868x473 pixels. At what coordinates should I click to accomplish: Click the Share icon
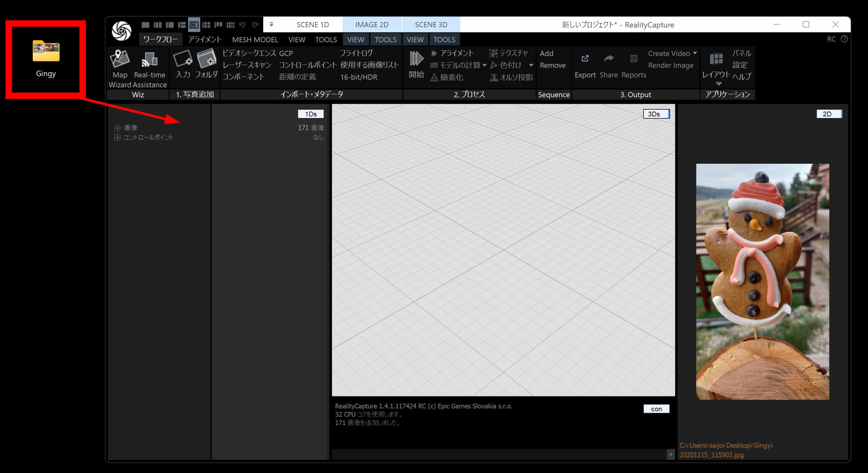pyautogui.click(x=609, y=59)
